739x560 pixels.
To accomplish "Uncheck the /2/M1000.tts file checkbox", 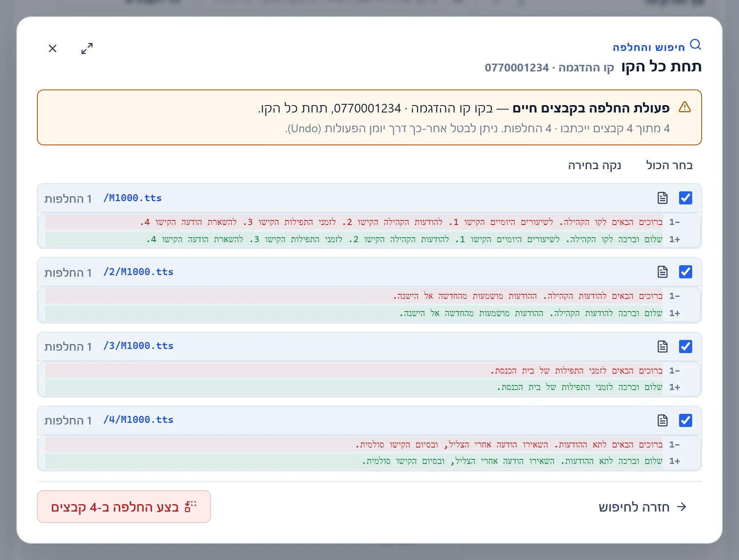I will [x=686, y=272].
